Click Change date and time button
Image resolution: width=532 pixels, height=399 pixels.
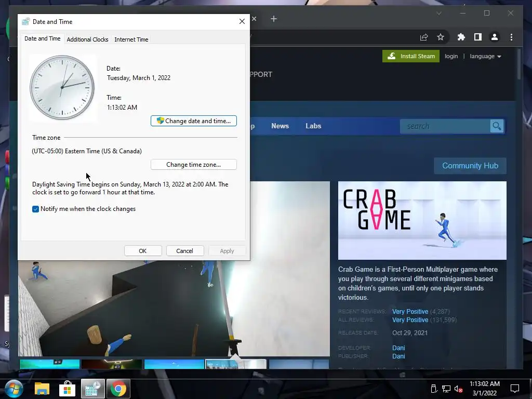[x=194, y=121]
